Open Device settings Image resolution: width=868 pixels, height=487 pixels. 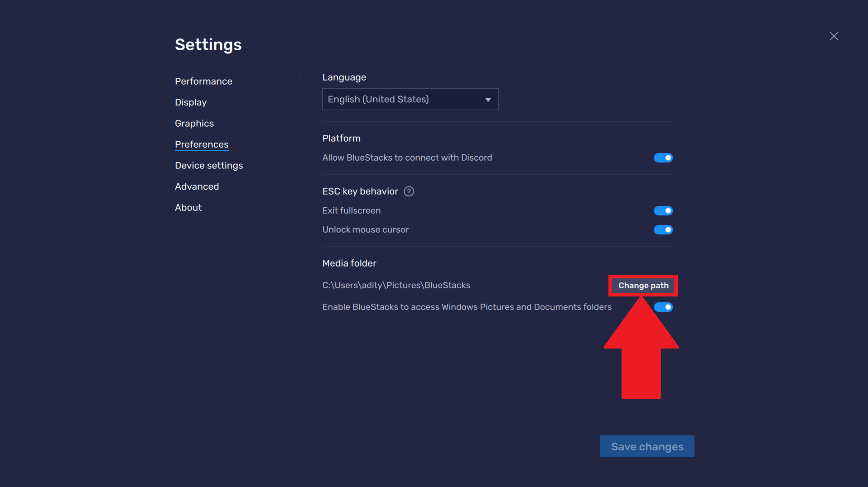click(209, 165)
